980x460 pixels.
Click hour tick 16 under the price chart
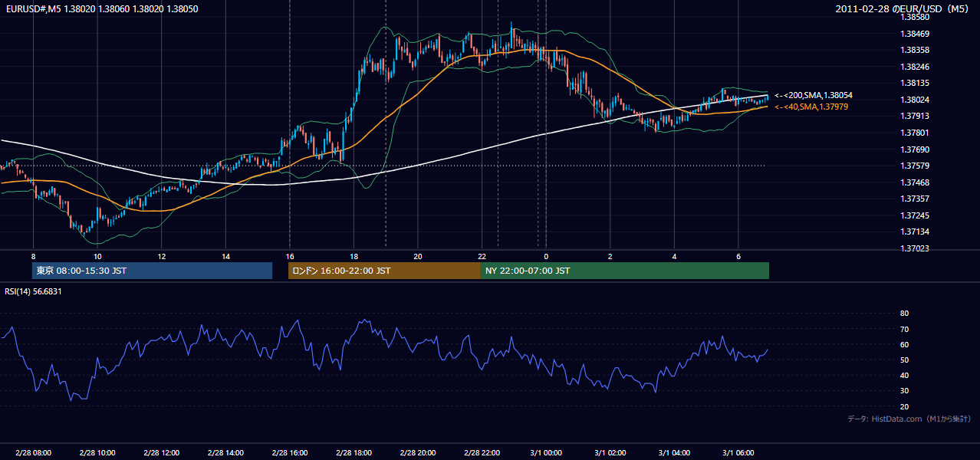click(290, 256)
